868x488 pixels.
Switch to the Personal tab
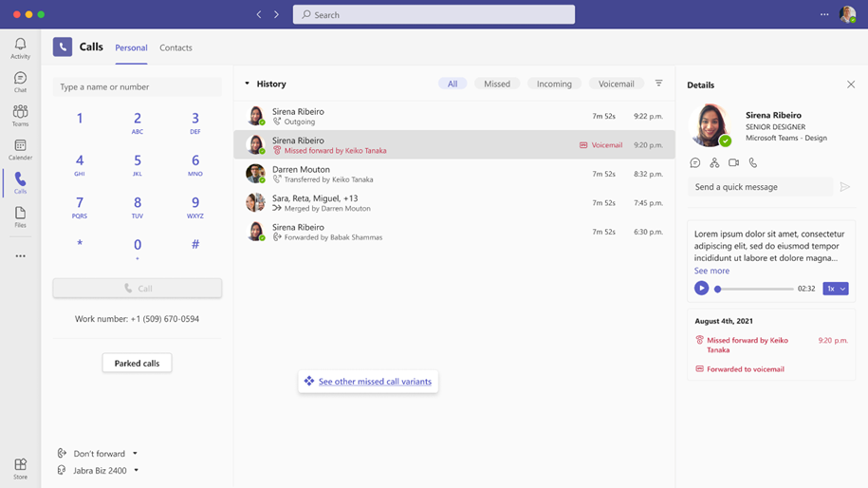point(131,47)
